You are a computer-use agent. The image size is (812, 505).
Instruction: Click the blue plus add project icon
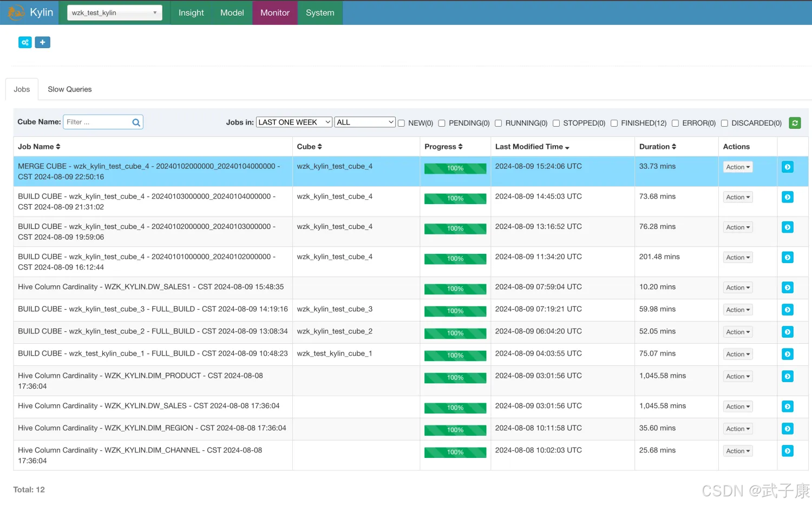coord(42,42)
